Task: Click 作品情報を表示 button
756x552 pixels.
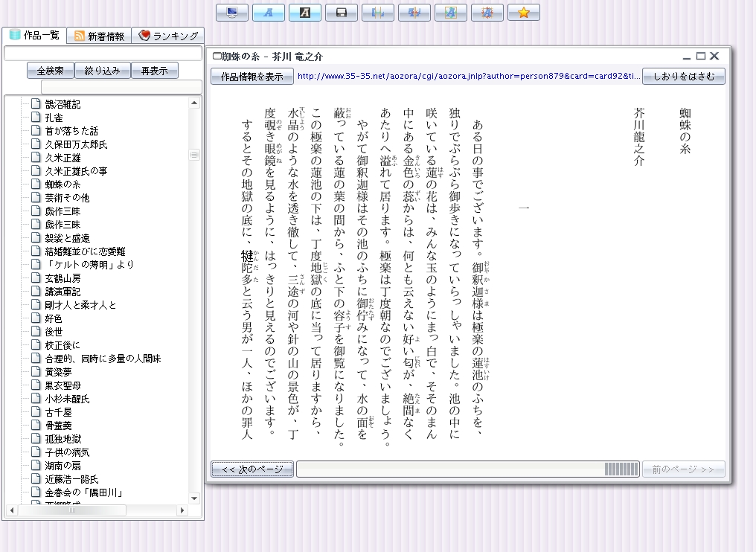Action: click(x=252, y=77)
